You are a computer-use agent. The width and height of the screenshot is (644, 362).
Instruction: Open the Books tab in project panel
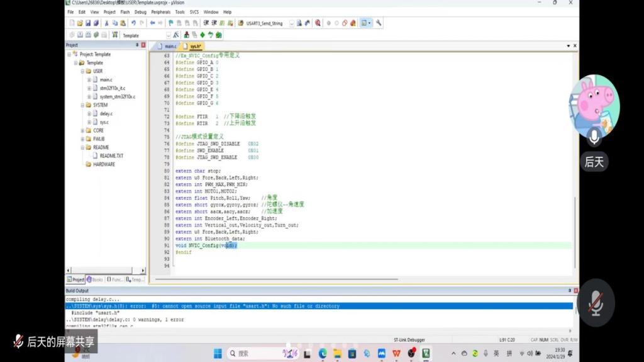pos(96,280)
